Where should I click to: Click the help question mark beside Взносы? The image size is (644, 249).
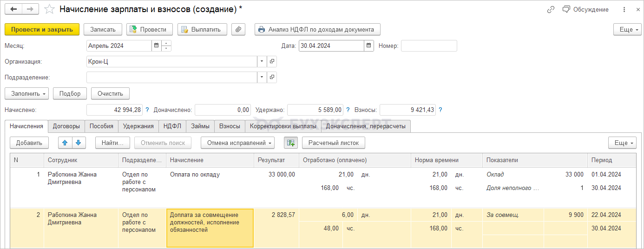[440, 110]
